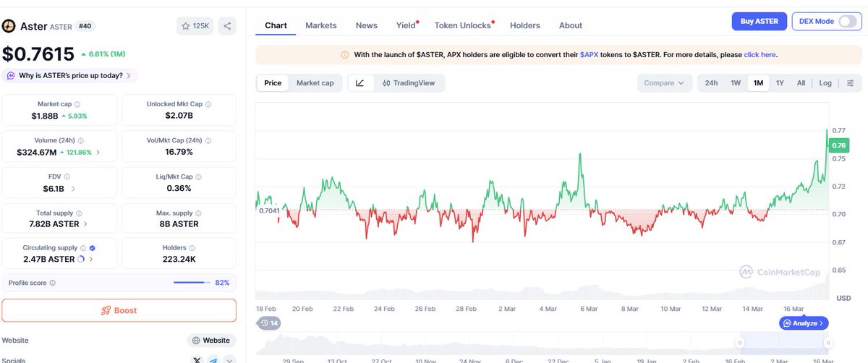Open chart settings sliders icon
Viewport: 868px width, 363px height.
tap(850, 83)
